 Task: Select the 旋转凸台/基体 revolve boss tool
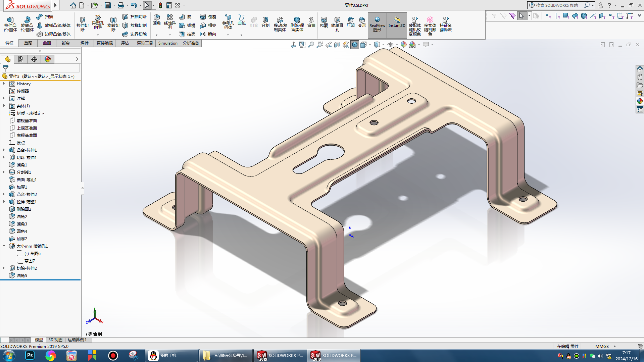27,24
